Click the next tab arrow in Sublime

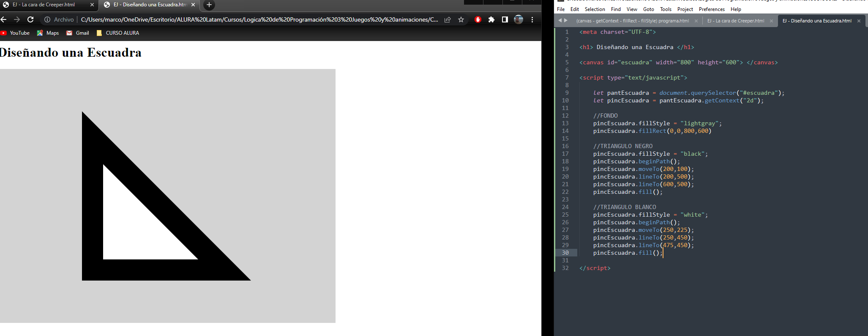click(566, 20)
